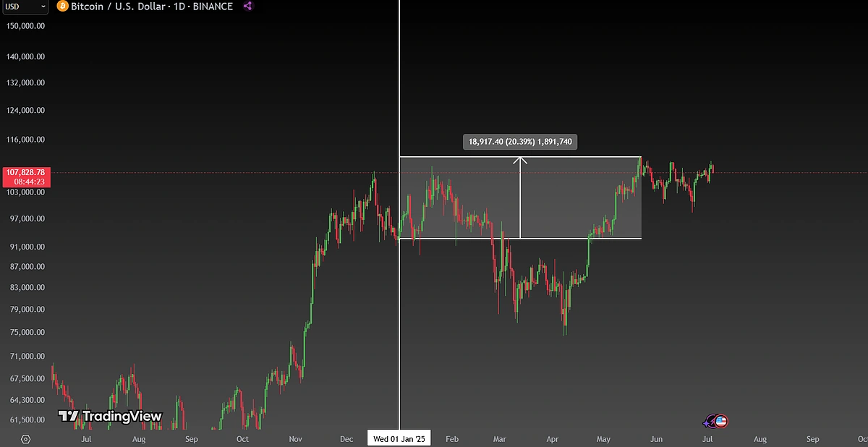Image resolution: width=868 pixels, height=447 pixels.
Task: Click the Nov label on time axis
Action: click(x=295, y=439)
